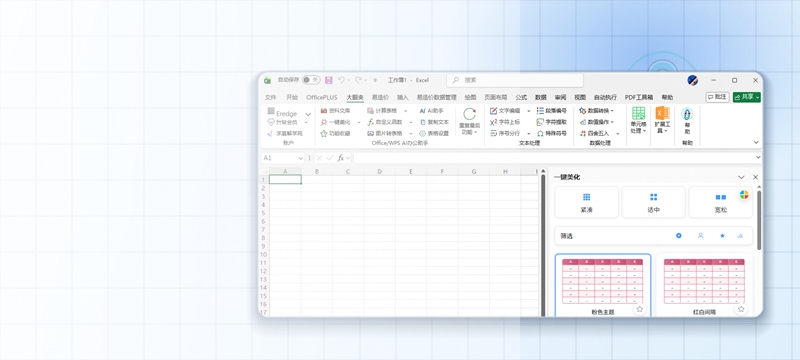This screenshot has height=360, width=800.
Task: Click the 文字编辑 icon
Action: point(493,111)
